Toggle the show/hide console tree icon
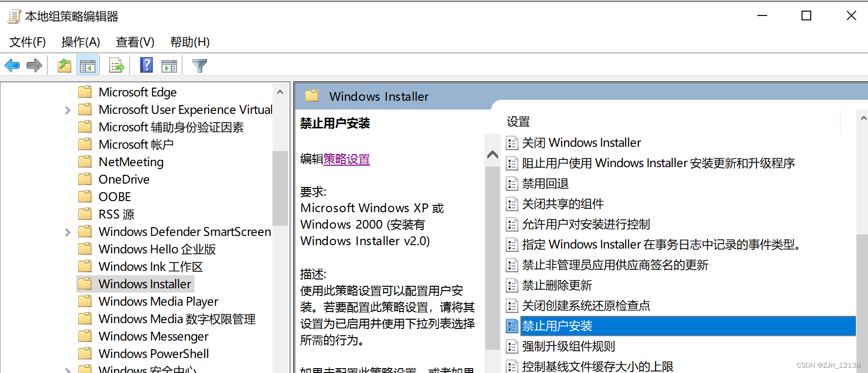868x373 pixels. tap(88, 65)
